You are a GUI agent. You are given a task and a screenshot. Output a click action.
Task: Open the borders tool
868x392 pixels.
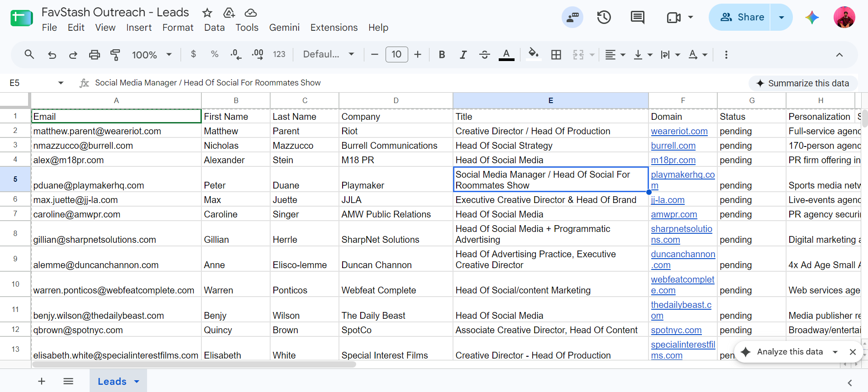(556, 55)
